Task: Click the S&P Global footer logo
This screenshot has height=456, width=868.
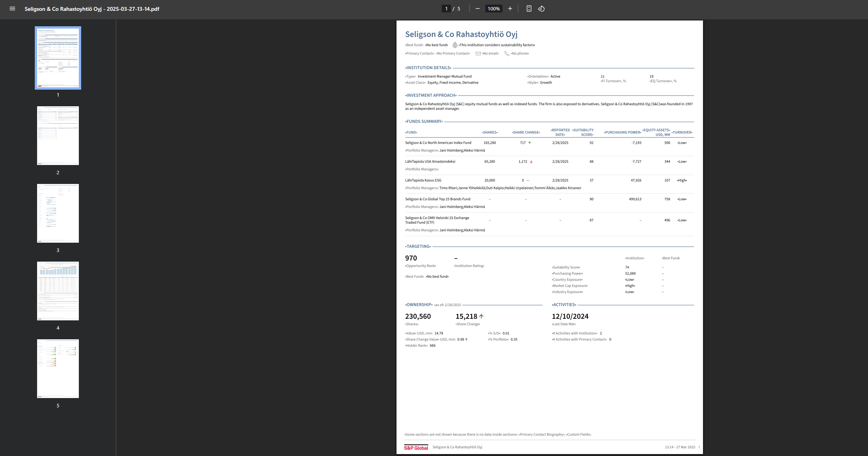Action: tap(416, 448)
